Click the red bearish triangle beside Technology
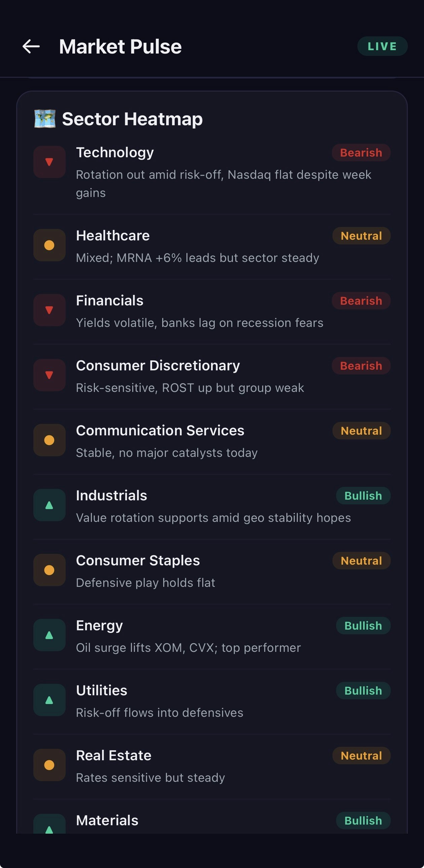 pyautogui.click(x=49, y=162)
